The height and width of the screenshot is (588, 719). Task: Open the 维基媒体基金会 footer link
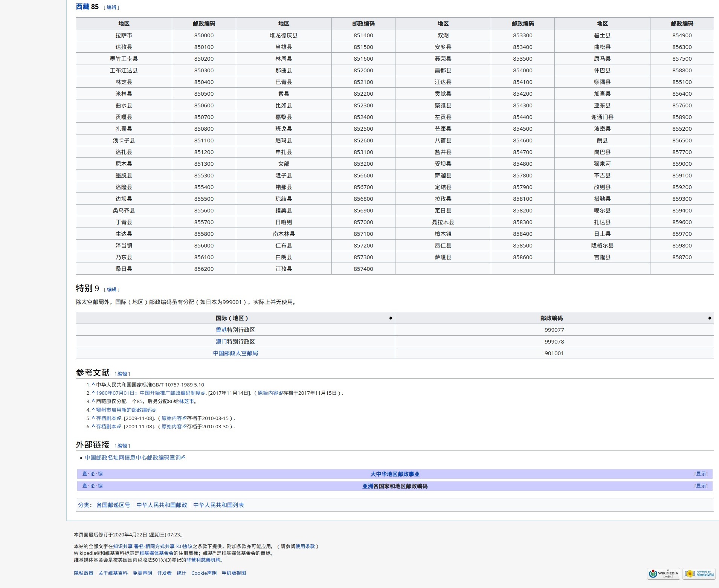[157, 553]
